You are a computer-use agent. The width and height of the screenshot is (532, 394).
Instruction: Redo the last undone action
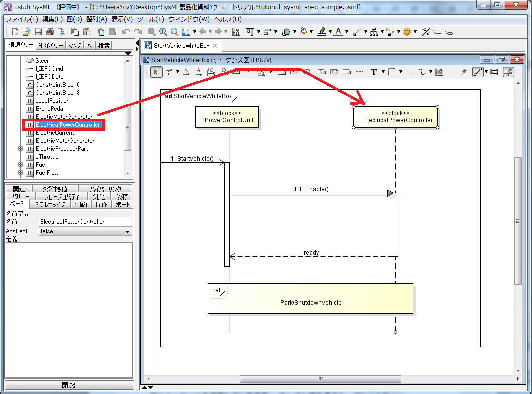click(138, 32)
